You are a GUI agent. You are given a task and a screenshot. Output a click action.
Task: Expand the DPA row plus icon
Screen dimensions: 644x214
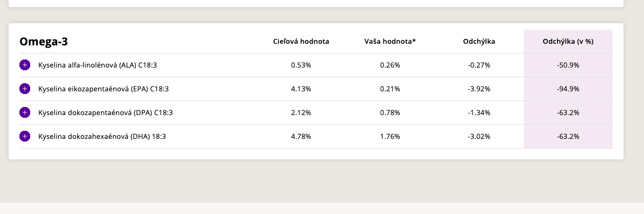(x=25, y=112)
